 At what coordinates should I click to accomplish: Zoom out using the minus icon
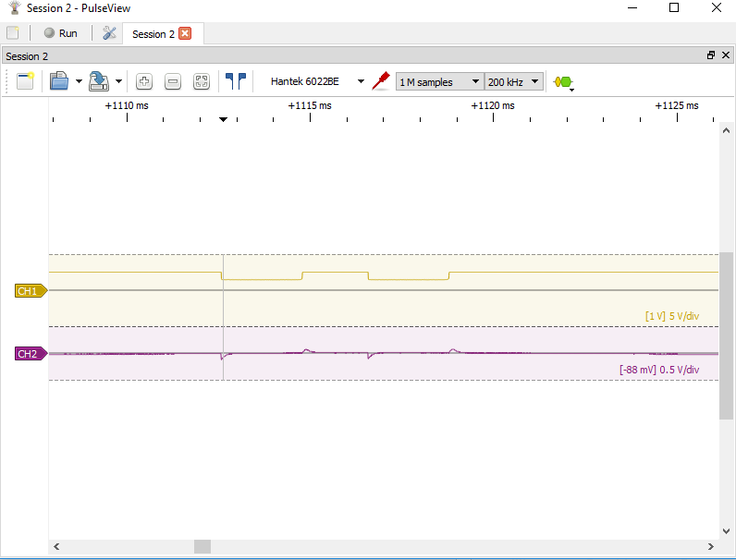point(173,81)
